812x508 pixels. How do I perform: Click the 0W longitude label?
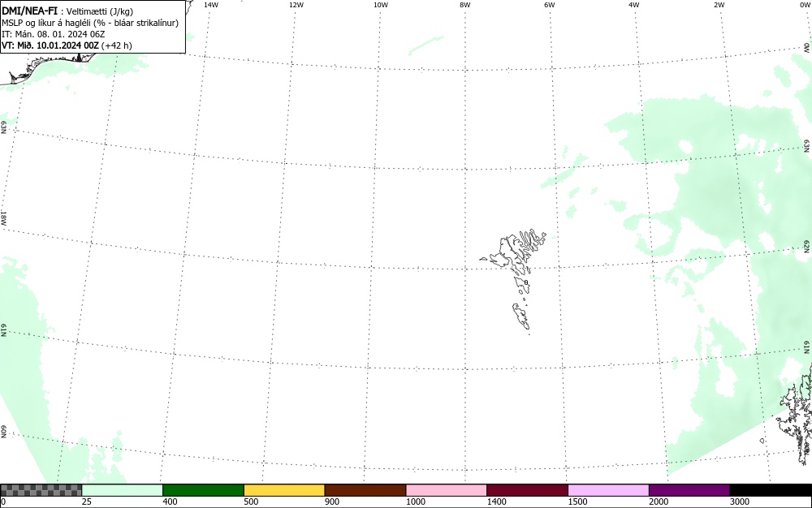tap(804, 5)
